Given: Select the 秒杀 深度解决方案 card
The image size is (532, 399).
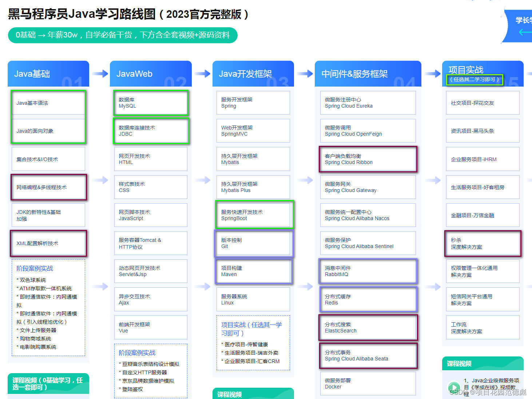Looking at the screenshot, I should click(483, 243).
